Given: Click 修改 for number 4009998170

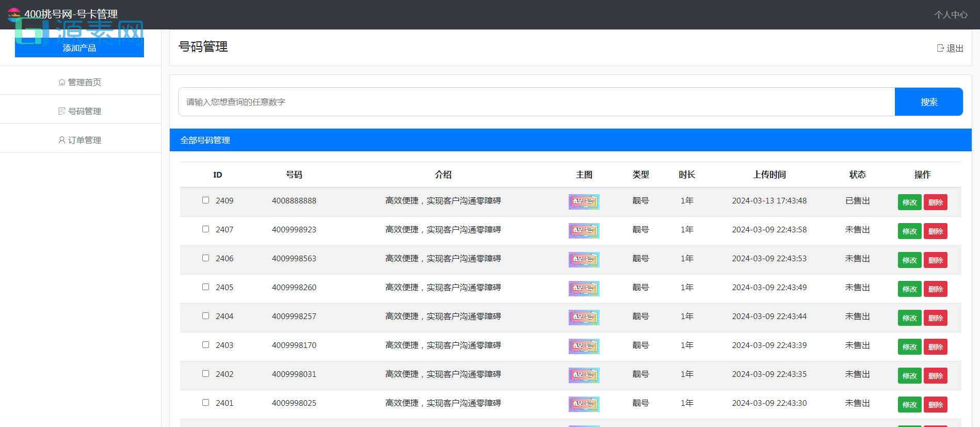Looking at the screenshot, I should tap(909, 346).
